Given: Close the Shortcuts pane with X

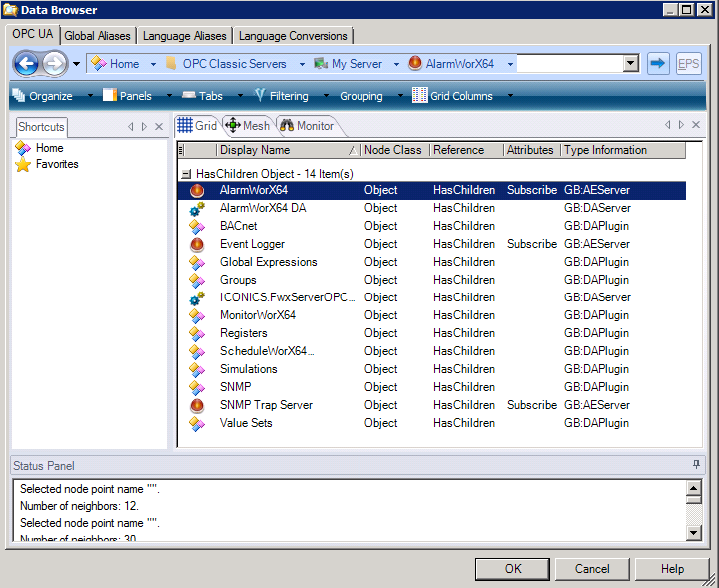Looking at the screenshot, I should pos(159,127).
